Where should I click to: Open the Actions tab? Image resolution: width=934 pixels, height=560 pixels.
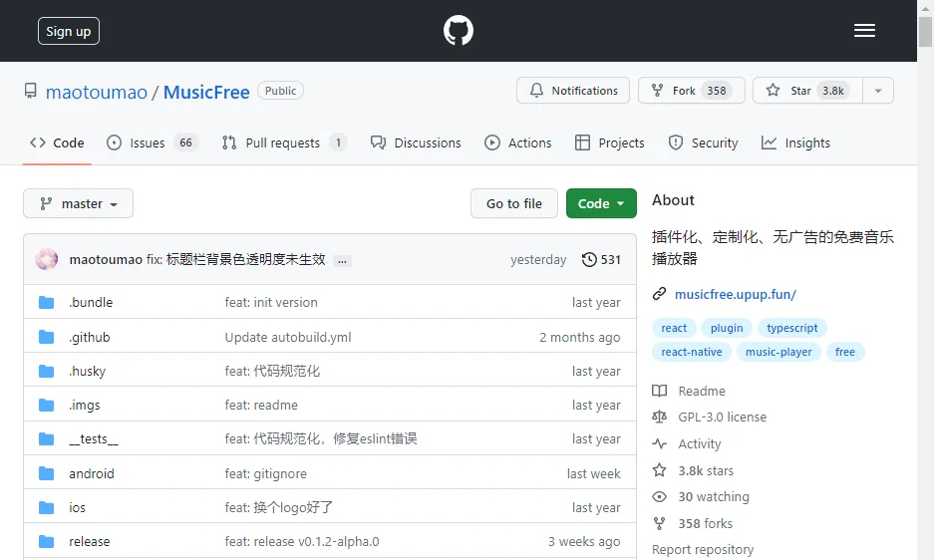point(518,142)
